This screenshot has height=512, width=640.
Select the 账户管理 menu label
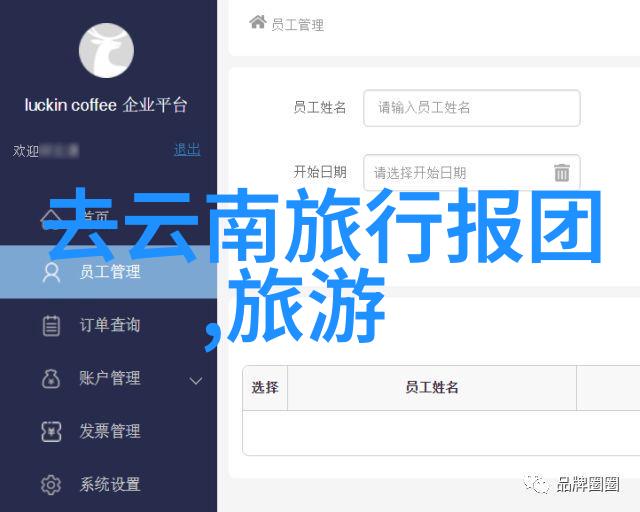[x=110, y=378]
